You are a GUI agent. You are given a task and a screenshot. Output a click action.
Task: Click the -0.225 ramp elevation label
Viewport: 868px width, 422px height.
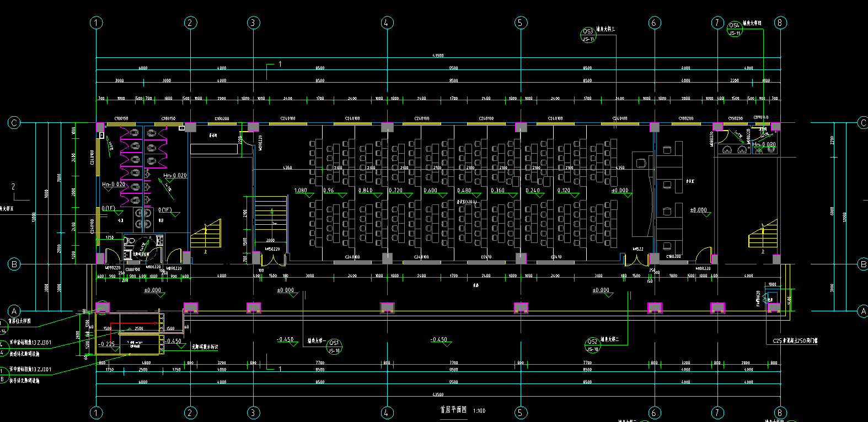click(x=106, y=344)
